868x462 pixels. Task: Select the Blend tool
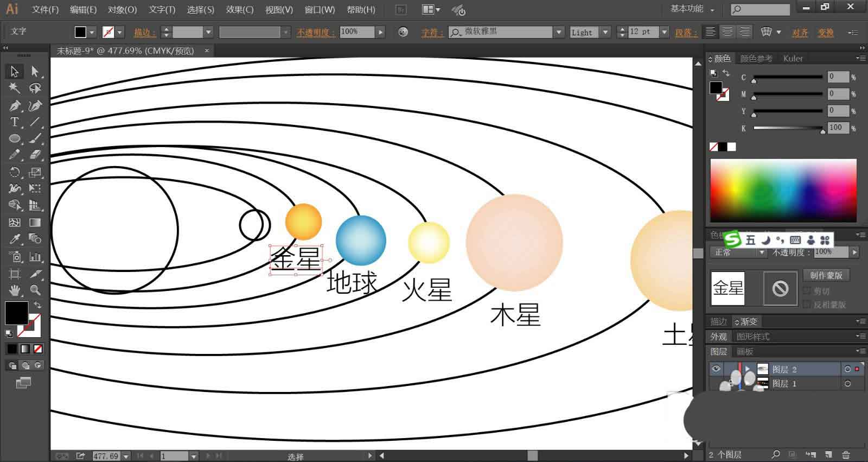pos(35,239)
